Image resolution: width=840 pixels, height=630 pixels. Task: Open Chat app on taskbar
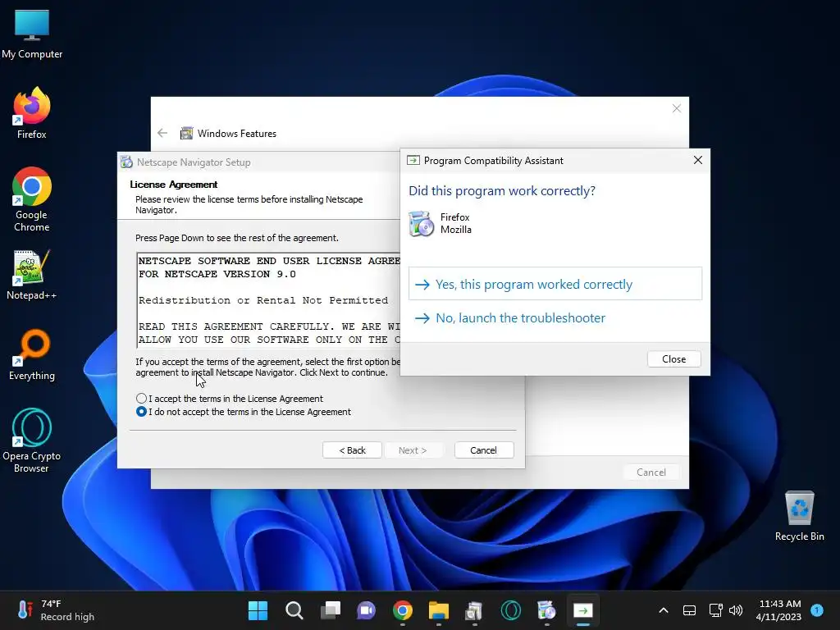coord(367,610)
